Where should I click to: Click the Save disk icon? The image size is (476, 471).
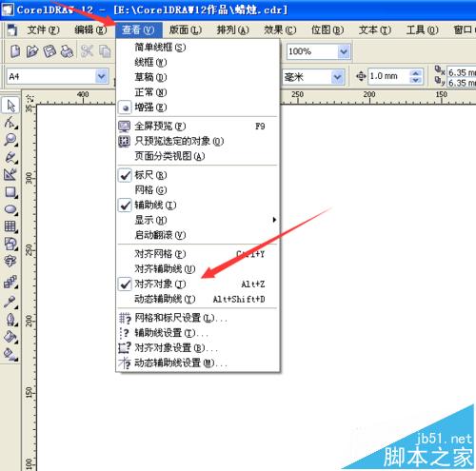pyautogui.click(x=50, y=51)
